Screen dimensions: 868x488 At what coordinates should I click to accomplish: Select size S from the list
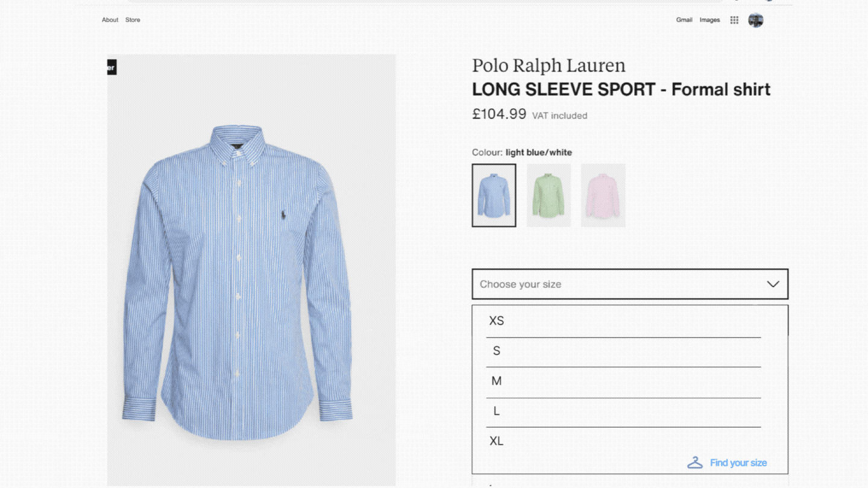[x=623, y=351]
